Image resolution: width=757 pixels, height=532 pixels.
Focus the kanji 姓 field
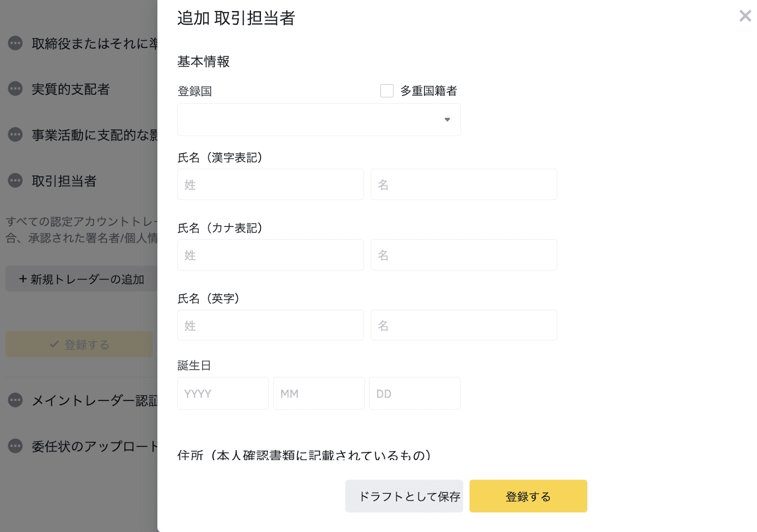click(x=271, y=184)
